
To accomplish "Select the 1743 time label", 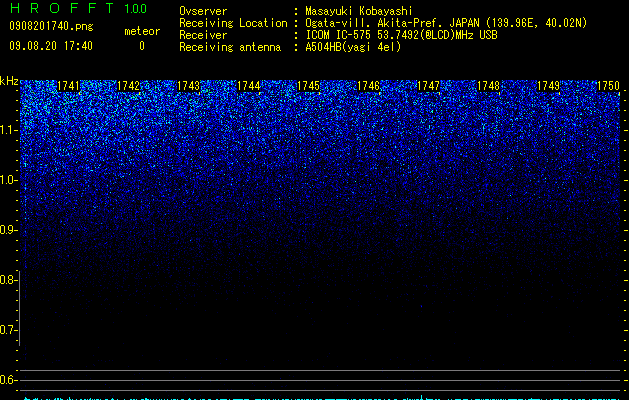I will pyautogui.click(x=188, y=86).
